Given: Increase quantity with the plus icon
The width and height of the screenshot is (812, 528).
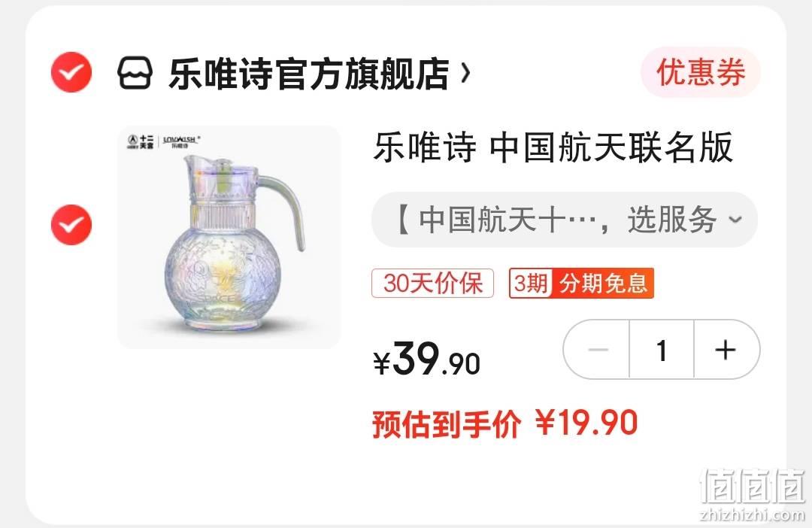Looking at the screenshot, I should (726, 350).
